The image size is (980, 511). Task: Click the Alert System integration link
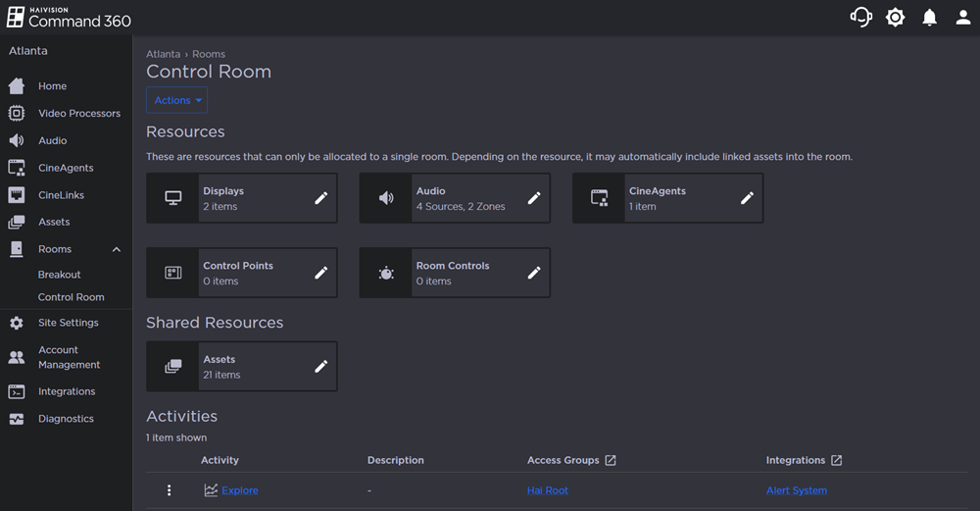pyautogui.click(x=796, y=490)
